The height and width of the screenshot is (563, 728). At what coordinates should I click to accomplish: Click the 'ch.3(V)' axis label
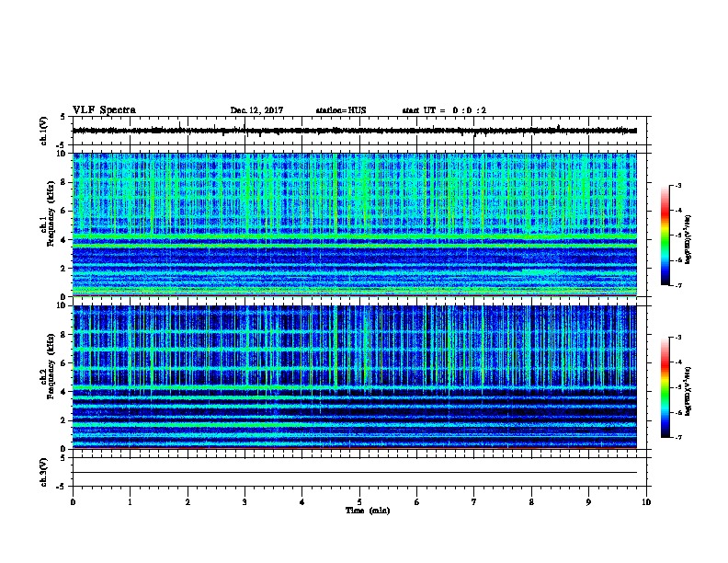[x=44, y=472]
